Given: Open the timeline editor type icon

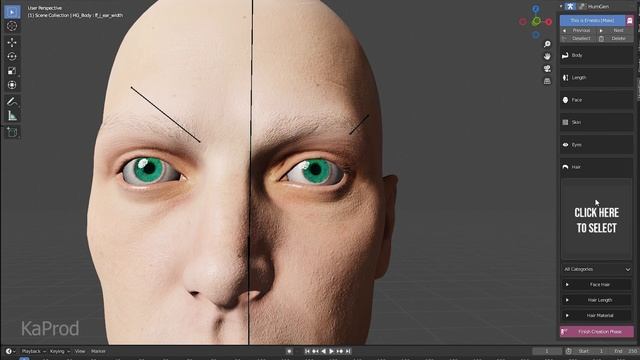Looking at the screenshot, I should click(9, 351).
